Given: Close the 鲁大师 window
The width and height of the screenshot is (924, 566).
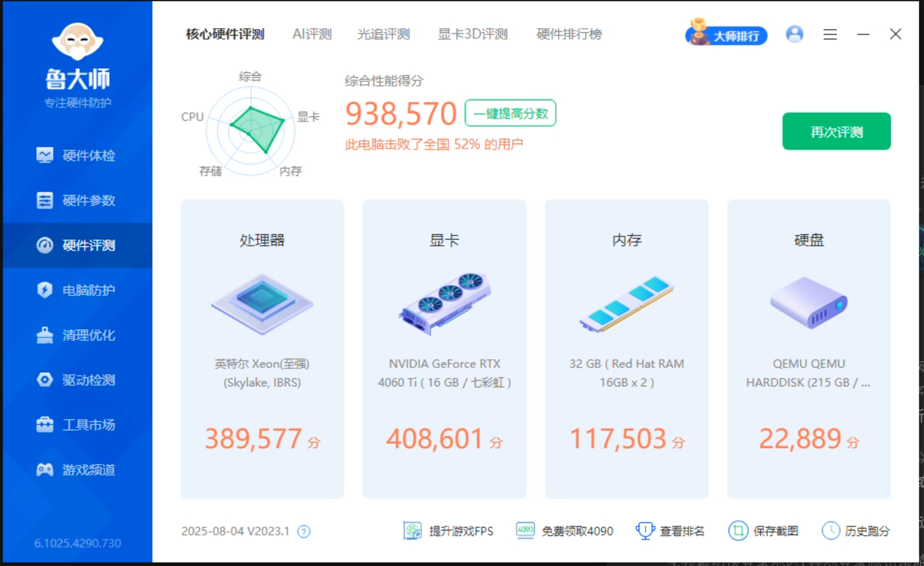Looking at the screenshot, I should tap(895, 34).
